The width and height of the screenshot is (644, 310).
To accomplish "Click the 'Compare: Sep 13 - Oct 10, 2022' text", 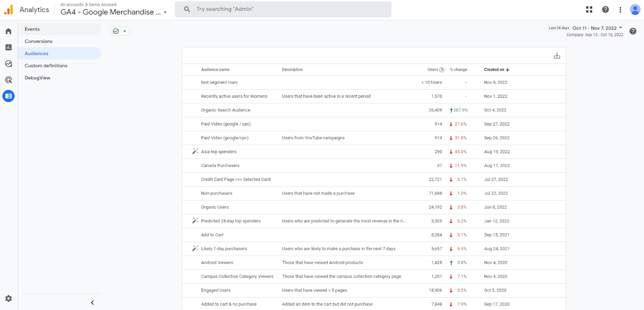I will [x=595, y=35].
